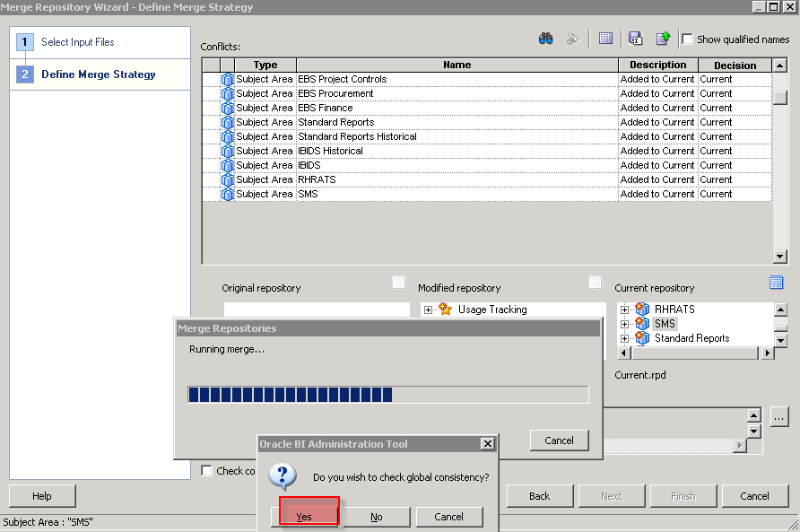Select 'IBIDS Historical' name cell
The height and width of the screenshot is (532, 800).
[457, 151]
